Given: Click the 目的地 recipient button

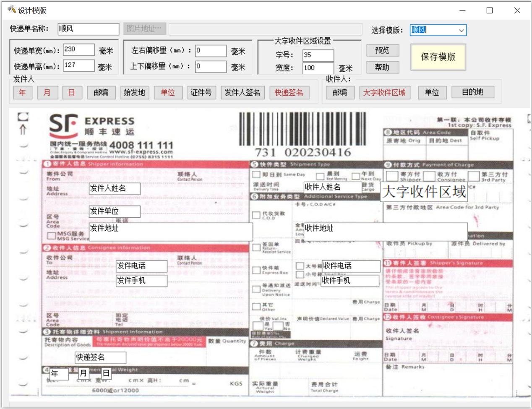Looking at the screenshot, I should [472, 92].
